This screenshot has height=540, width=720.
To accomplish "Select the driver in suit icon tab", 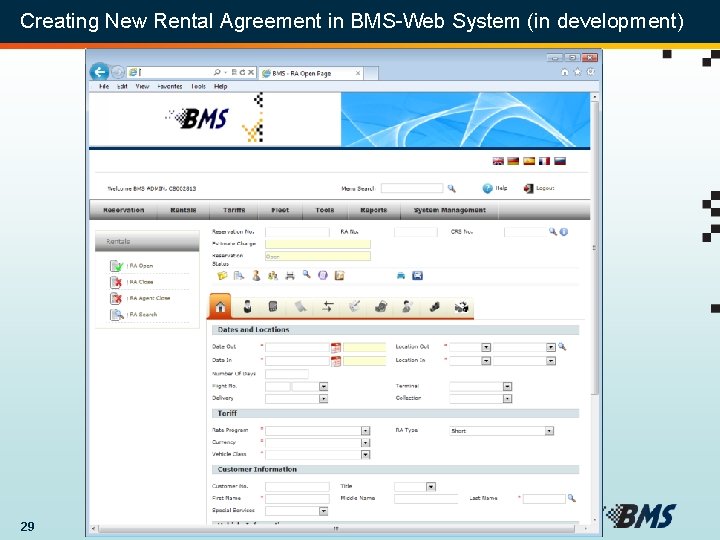I will [247, 306].
